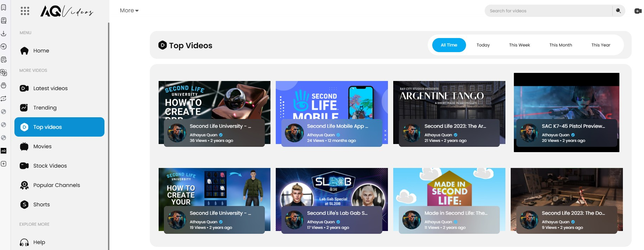Viewport: 644px width, 250px height.
Task: Switch to the Today filter
Action: (483, 45)
